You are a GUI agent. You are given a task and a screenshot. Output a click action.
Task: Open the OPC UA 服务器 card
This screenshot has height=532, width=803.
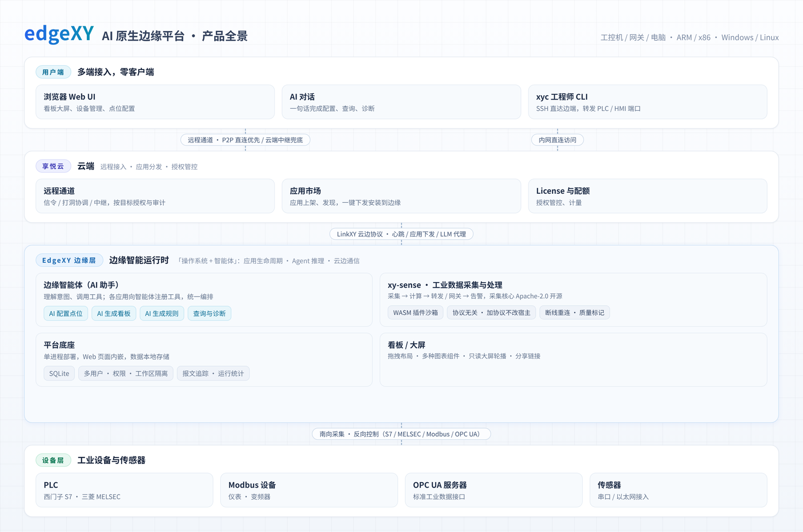[494, 490]
